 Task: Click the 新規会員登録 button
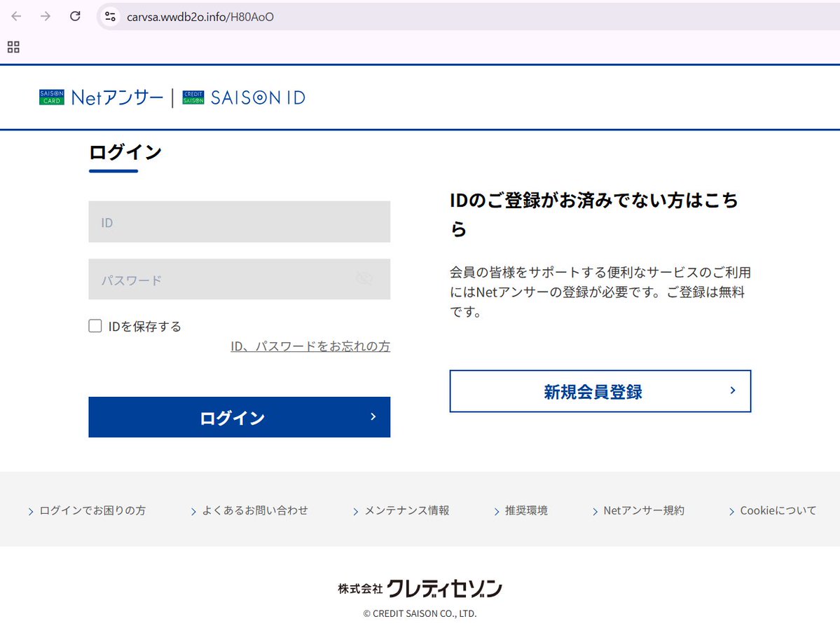point(600,391)
